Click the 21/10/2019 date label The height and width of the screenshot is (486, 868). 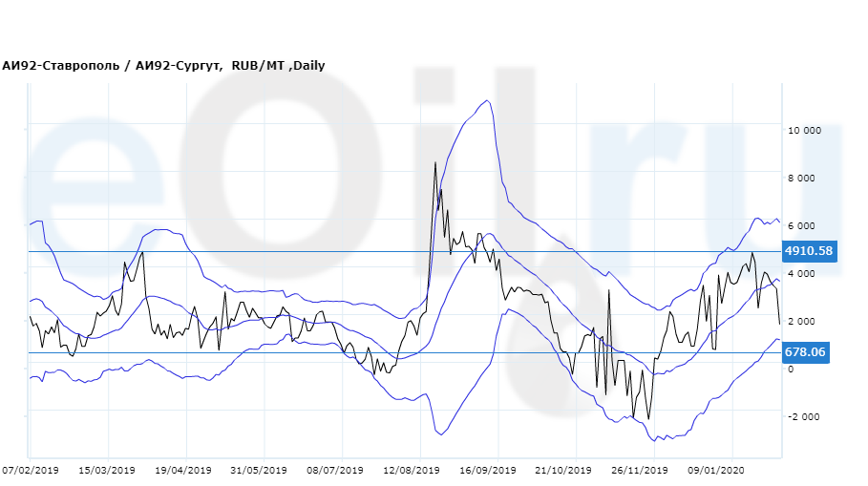tap(563, 470)
